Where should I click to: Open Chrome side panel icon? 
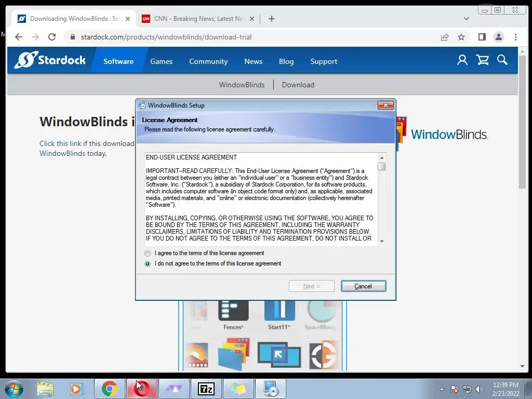(482, 37)
